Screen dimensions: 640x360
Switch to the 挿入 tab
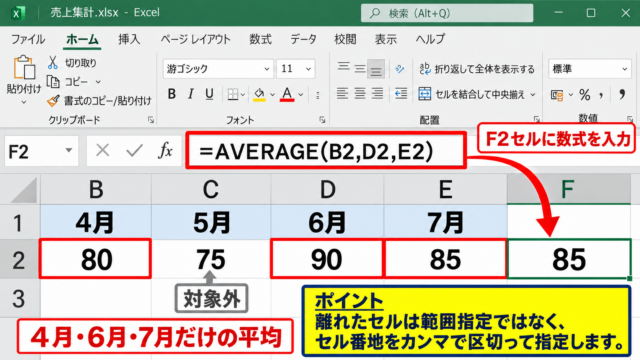(129, 39)
